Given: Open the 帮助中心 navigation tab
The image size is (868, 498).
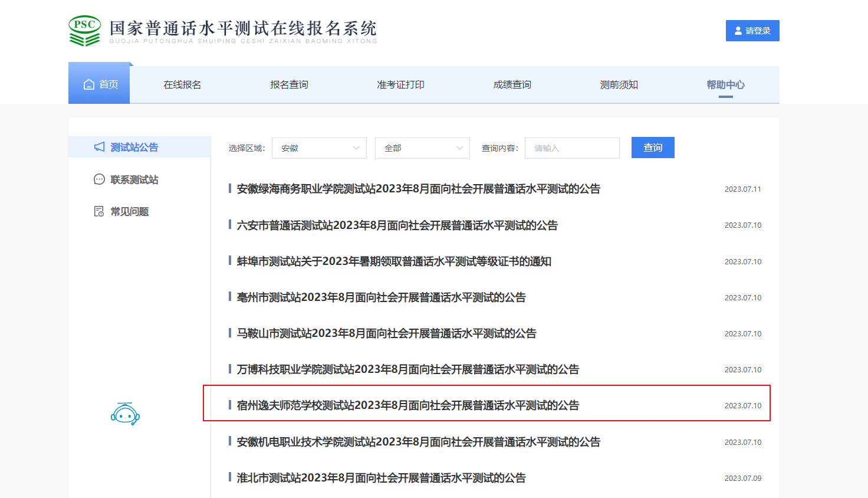Looking at the screenshot, I should (x=725, y=84).
